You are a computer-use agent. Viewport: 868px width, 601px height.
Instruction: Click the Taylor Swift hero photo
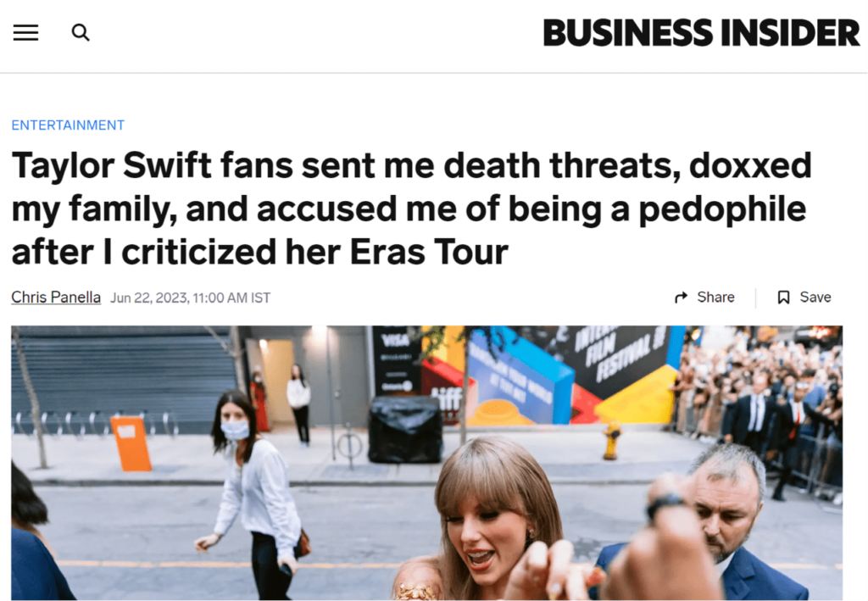coord(434,462)
